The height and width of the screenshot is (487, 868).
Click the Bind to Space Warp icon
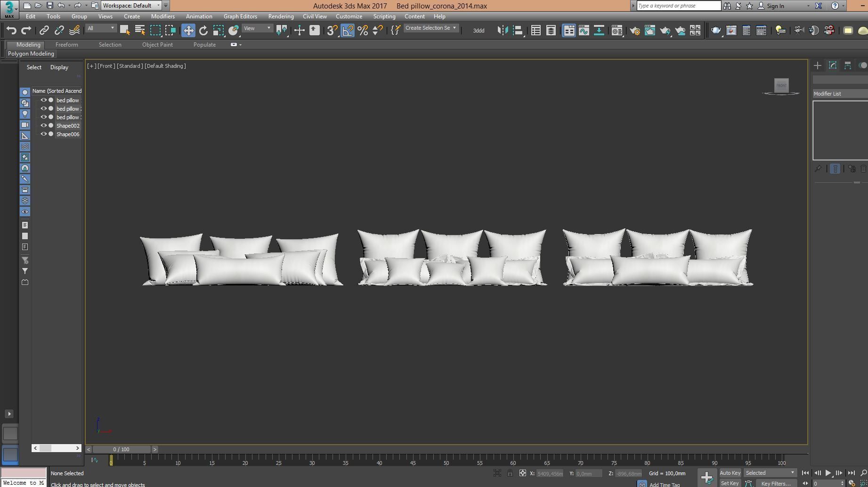click(74, 31)
